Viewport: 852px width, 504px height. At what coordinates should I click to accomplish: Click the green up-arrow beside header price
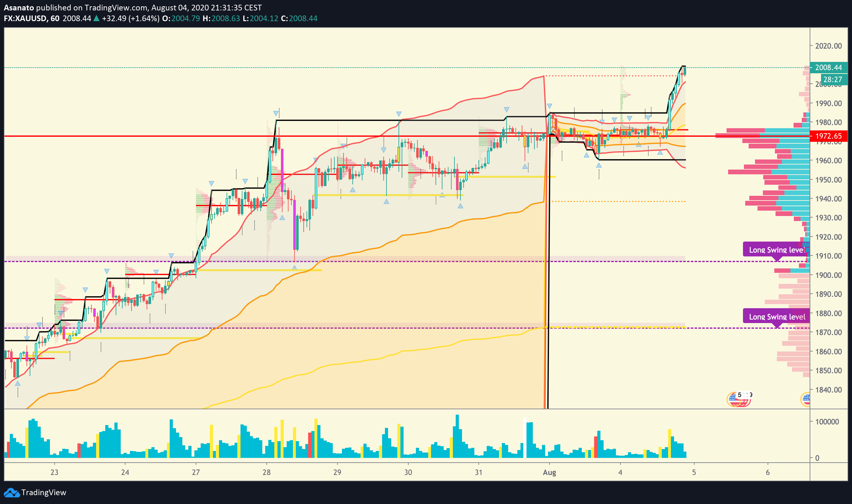pyautogui.click(x=96, y=18)
